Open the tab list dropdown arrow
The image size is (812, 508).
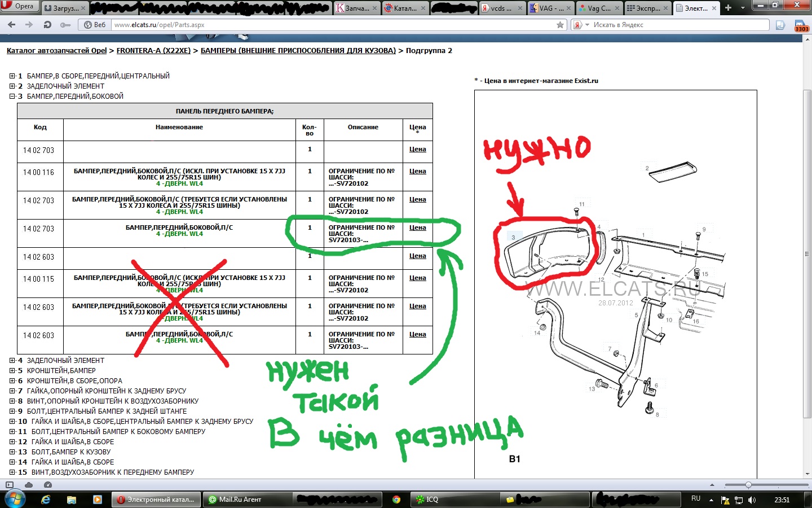[742, 8]
